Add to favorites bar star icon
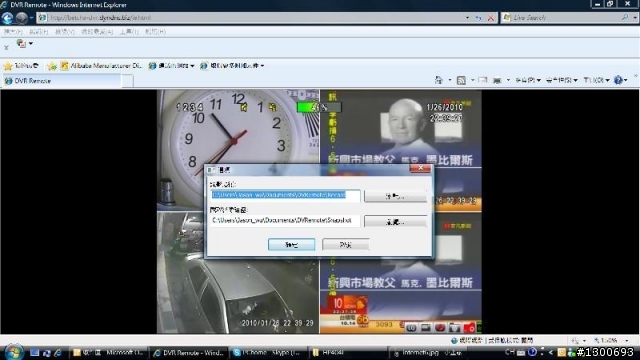This screenshot has width=640, height=360. click(x=52, y=66)
